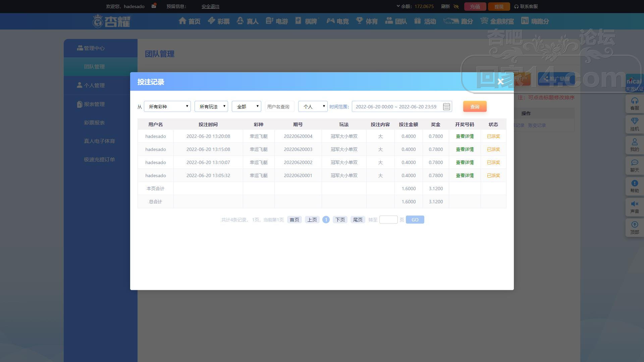Image resolution: width=644 pixels, height=362 pixels.
Task: Open the calendar icon in time range field
Action: (446, 107)
